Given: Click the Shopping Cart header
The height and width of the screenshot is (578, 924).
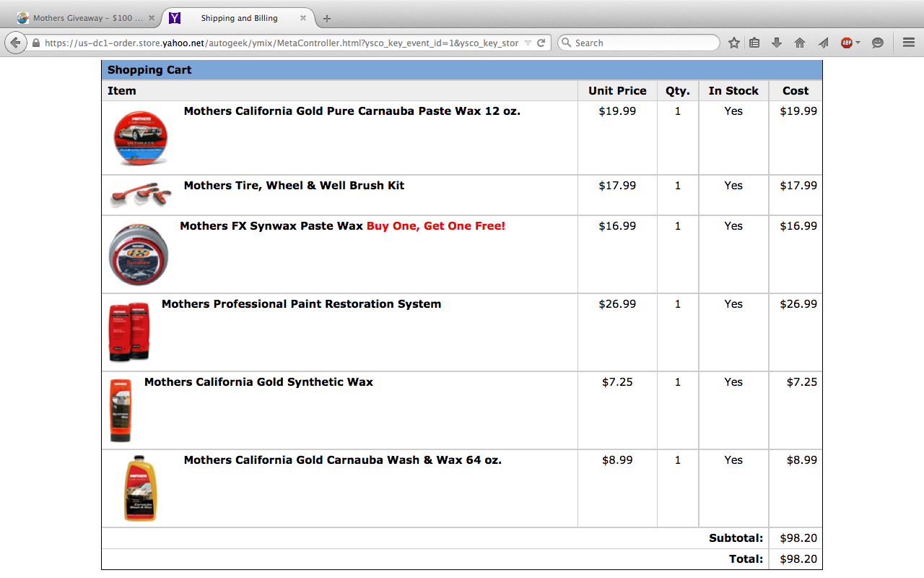Looking at the screenshot, I should (462, 70).
